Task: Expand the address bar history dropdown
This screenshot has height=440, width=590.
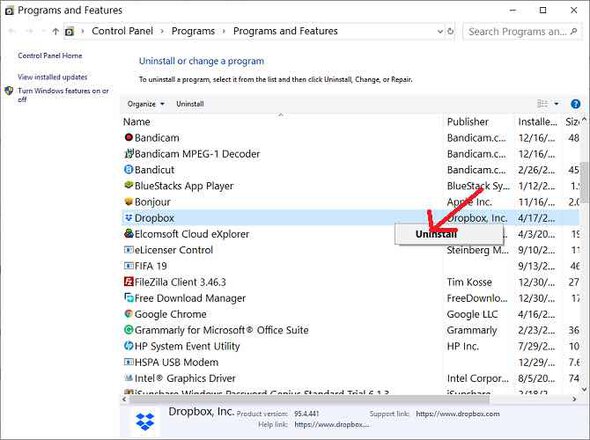Action: pos(440,31)
